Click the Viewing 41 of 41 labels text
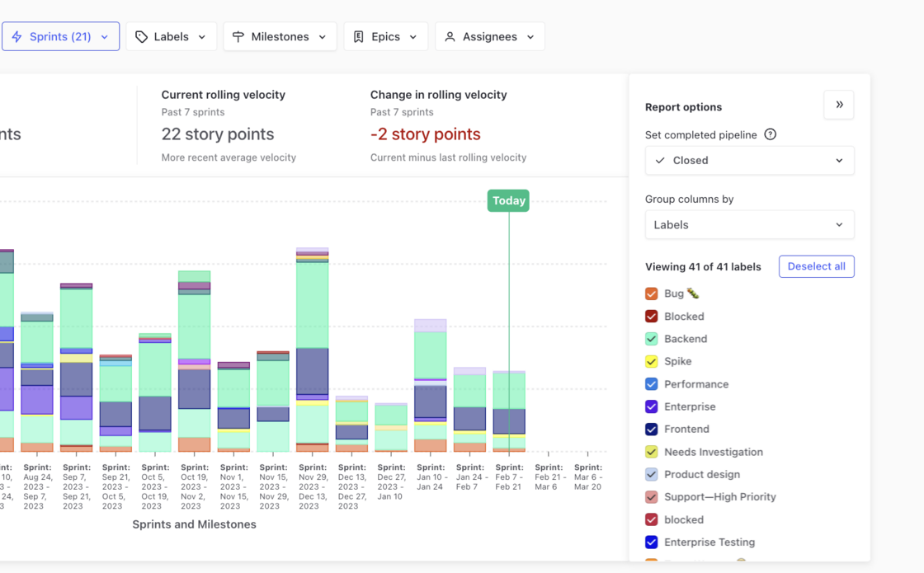The height and width of the screenshot is (573, 924). 703,267
